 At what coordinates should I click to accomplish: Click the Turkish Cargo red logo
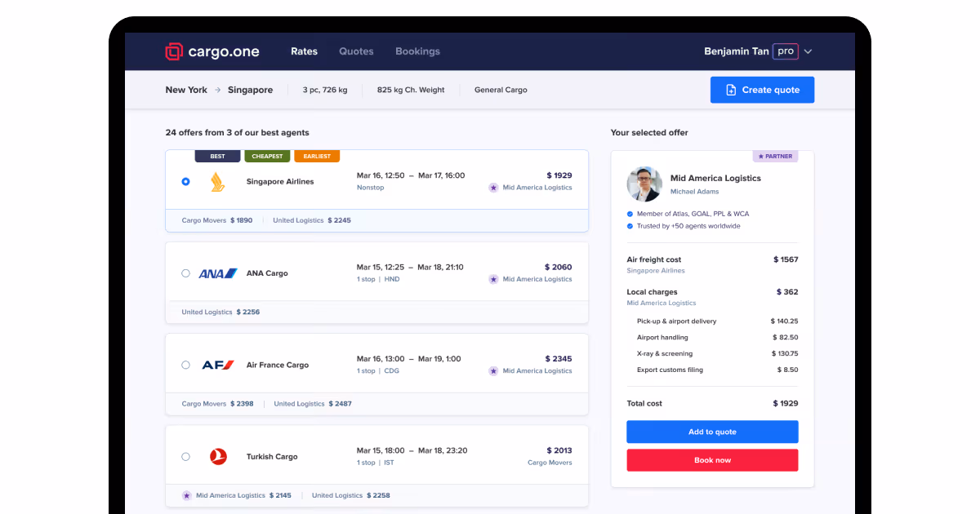[218, 457]
